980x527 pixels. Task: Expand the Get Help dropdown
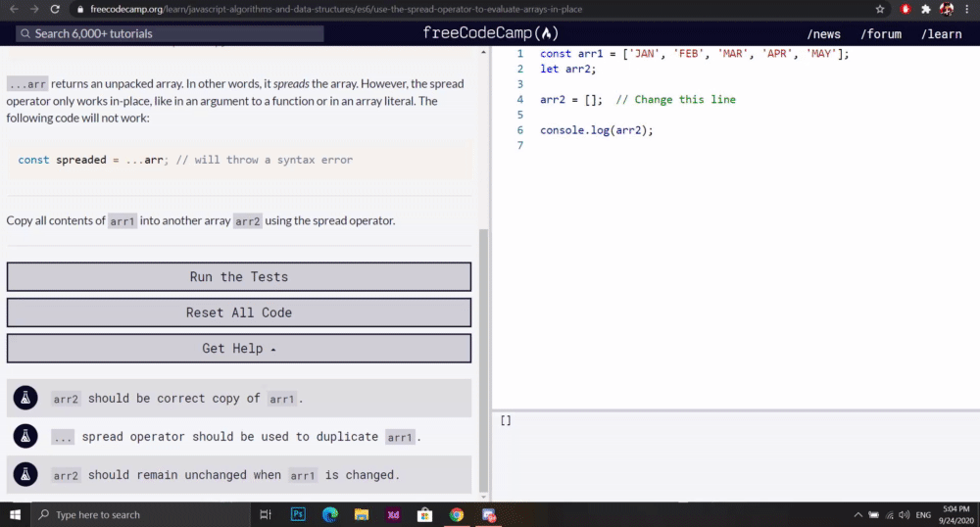239,349
